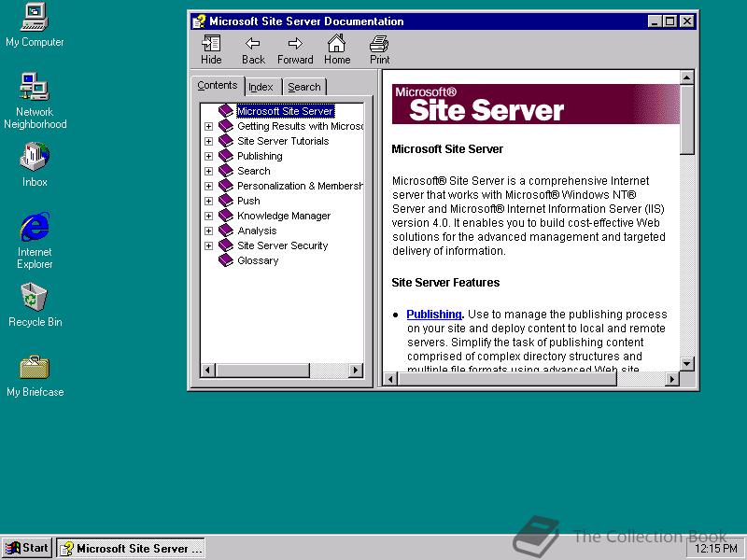Click book icon beside Push

pyautogui.click(x=226, y=201)
